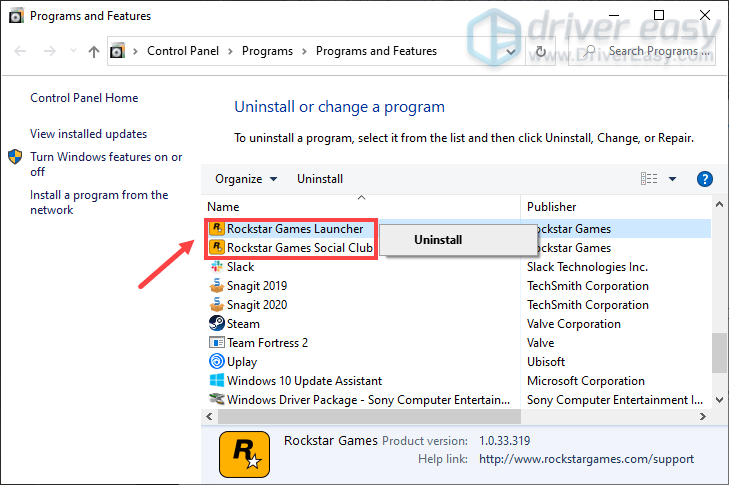
Task: Click the Rockstar Games Launcher icon
Action: (x=217, y=228)
